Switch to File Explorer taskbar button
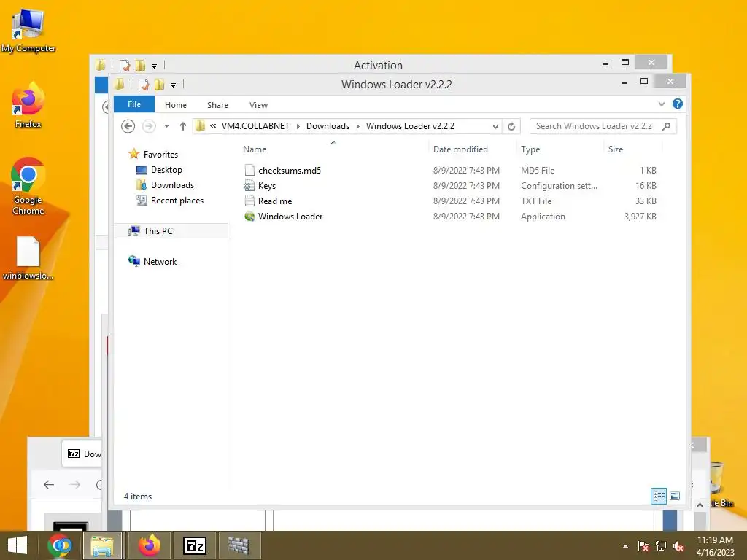The image size is (747, 560). (102, 545)
